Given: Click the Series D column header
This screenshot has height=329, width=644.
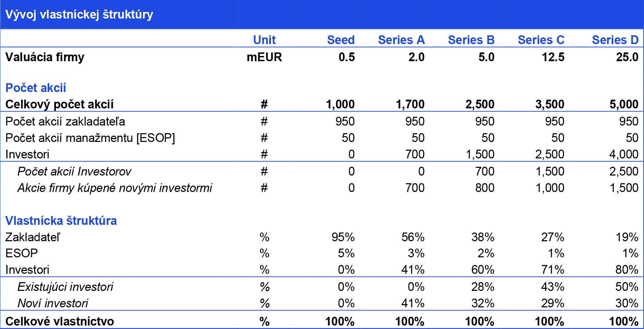Looking at the screenshot, I should click(615, 40).
